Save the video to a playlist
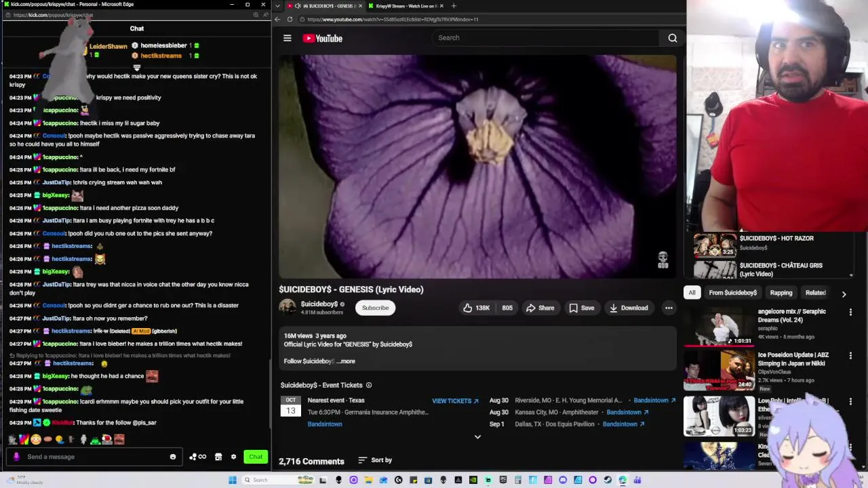This screenshot has height=488, width=868. [x=581, y=308]
